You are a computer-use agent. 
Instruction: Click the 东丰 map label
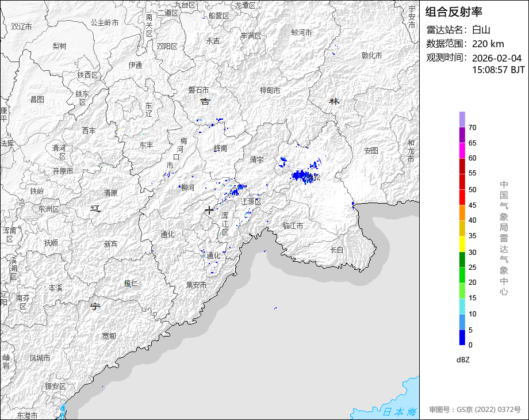click(146, 145)
